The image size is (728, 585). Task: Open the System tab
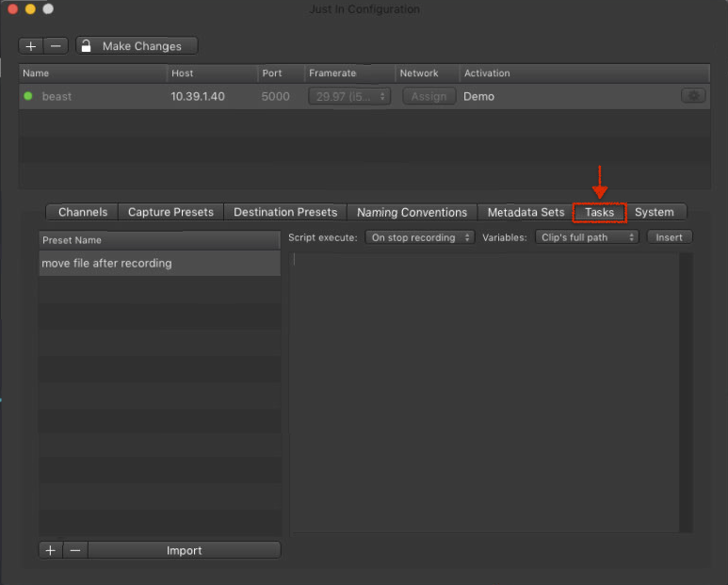[x=655, y=212]
